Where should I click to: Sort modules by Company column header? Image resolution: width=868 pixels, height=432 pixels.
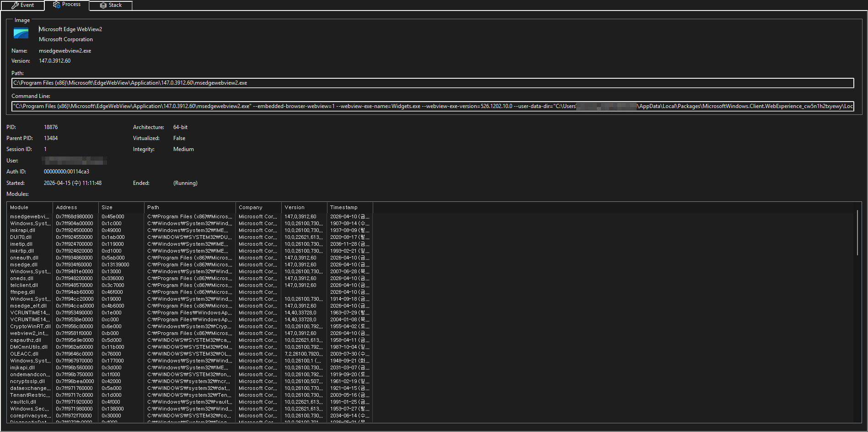[258, 207]
